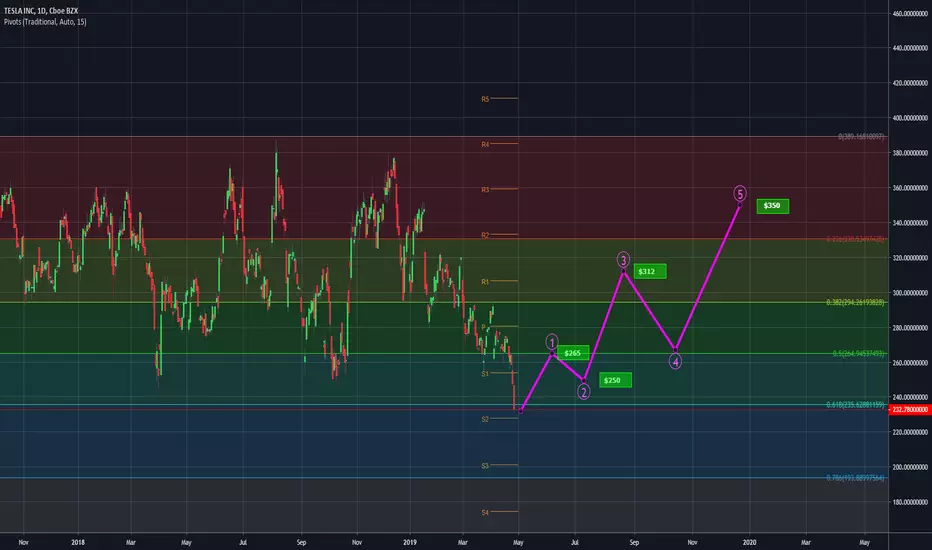
Task: Select the Pivots (Traditional, Auto, 15) indicator label
Action: click(45, 22)
